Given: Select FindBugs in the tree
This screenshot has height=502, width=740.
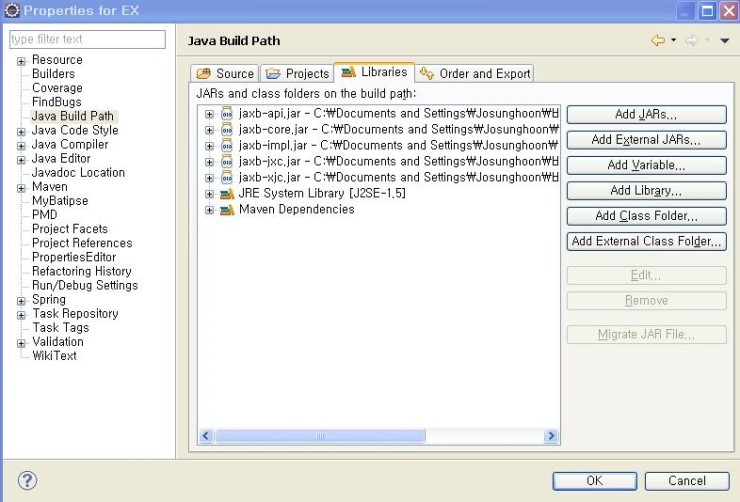Looking at the screenshot, I should [57, 102].
